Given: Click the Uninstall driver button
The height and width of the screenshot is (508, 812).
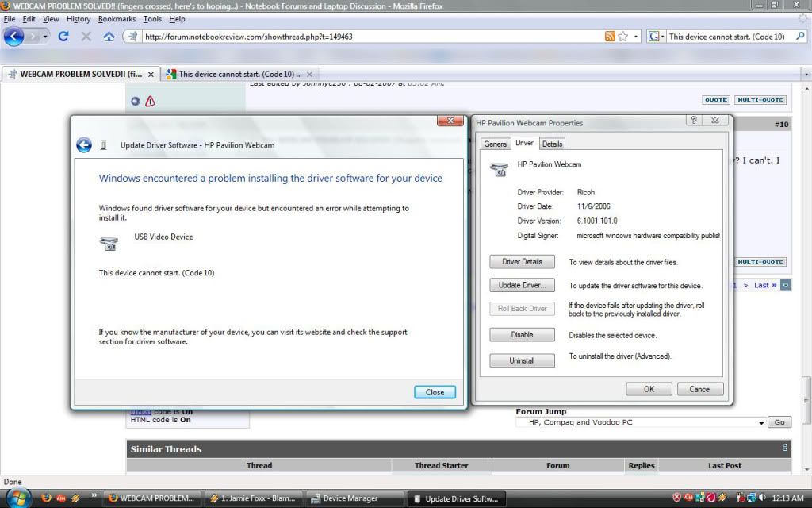Looking at the screenshot, I should pos(522,361).
